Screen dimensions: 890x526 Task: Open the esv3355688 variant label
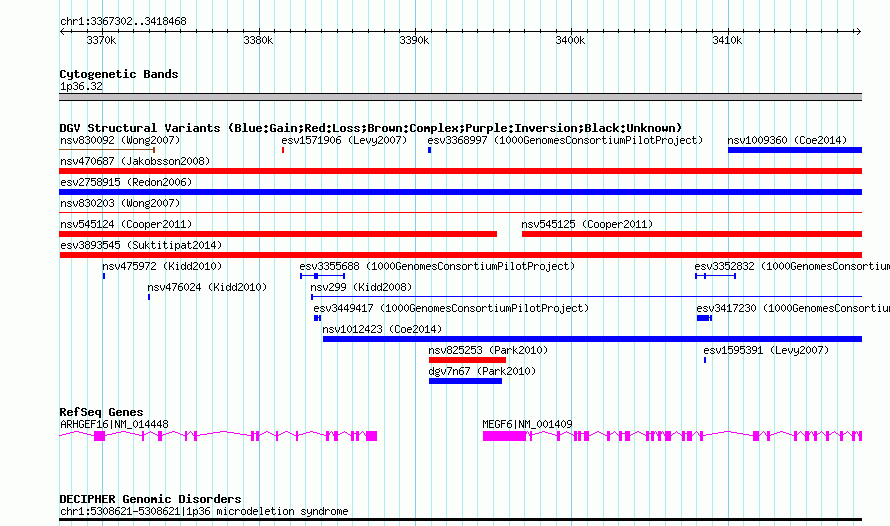tap(436, 266)
